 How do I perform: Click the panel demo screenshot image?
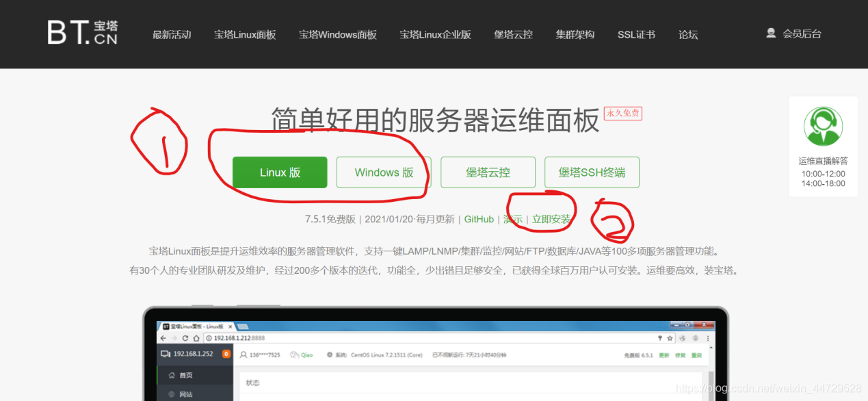(436, 354)
